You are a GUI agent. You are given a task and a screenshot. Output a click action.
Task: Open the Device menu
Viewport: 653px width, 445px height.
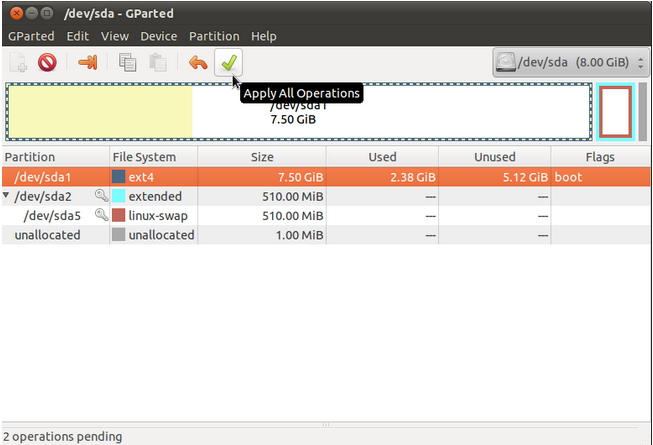[158, 36]
